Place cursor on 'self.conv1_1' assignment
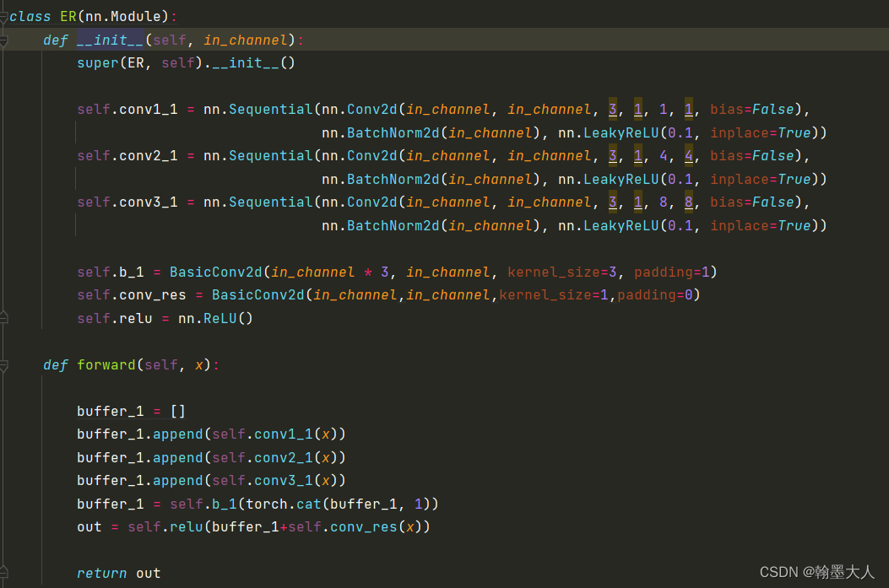This screenshot has width=889, height=588. point(127,110)
